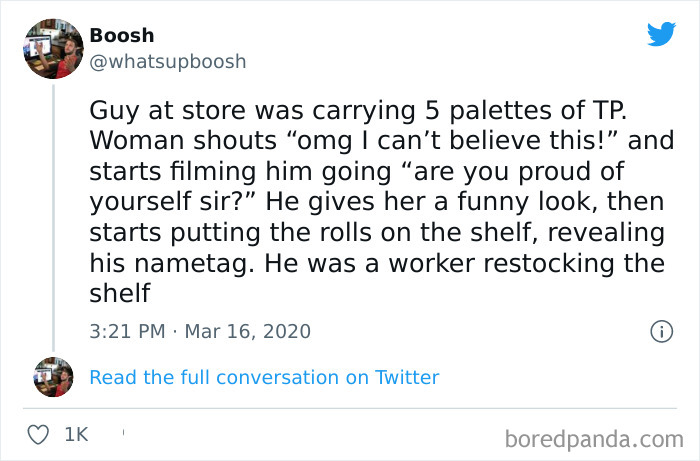
Task: Open the tweet info circle icon
Action: (660, 330)
